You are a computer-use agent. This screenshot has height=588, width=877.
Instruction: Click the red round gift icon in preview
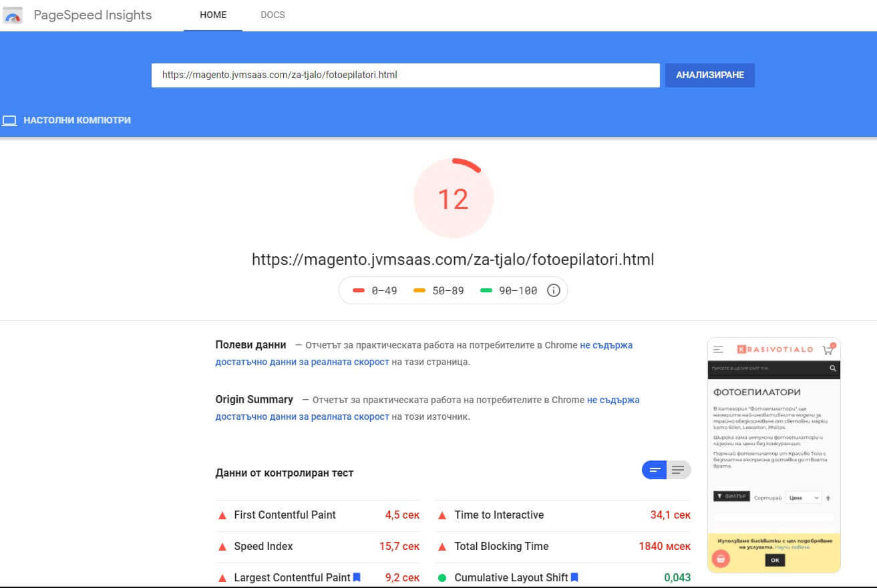coord(720,558)
